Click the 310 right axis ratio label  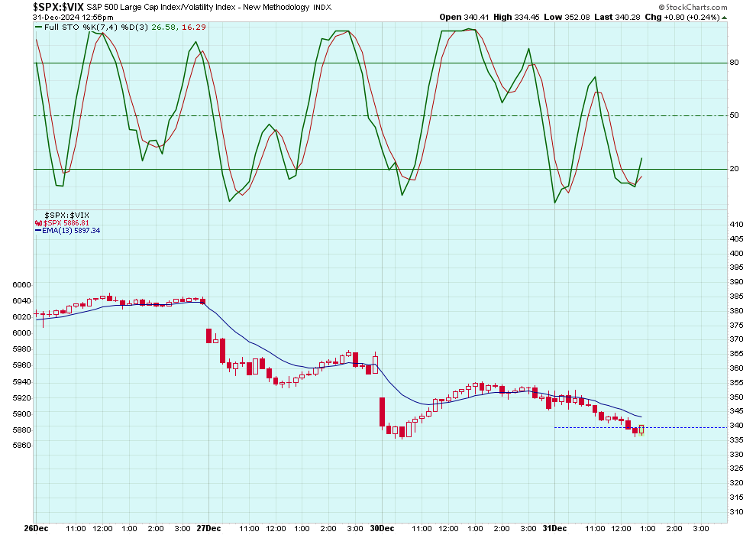coord(736,512)
